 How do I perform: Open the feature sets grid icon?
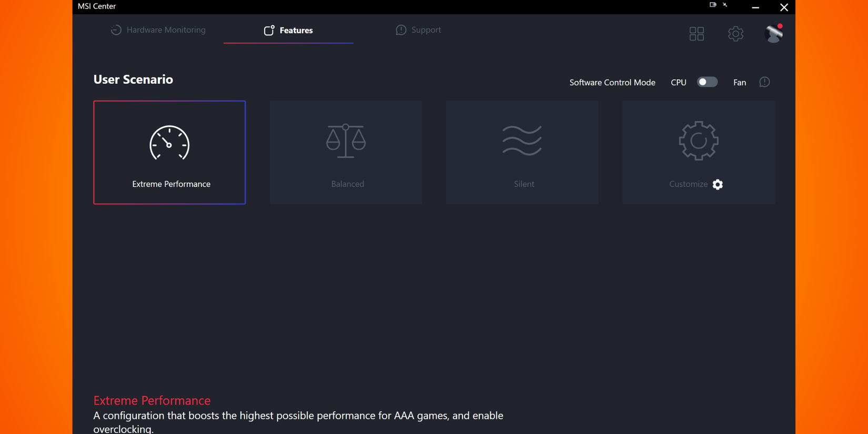coord(697,34)
